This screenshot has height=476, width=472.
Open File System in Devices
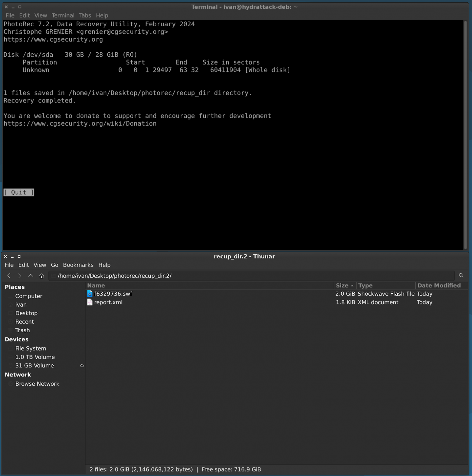31,348
